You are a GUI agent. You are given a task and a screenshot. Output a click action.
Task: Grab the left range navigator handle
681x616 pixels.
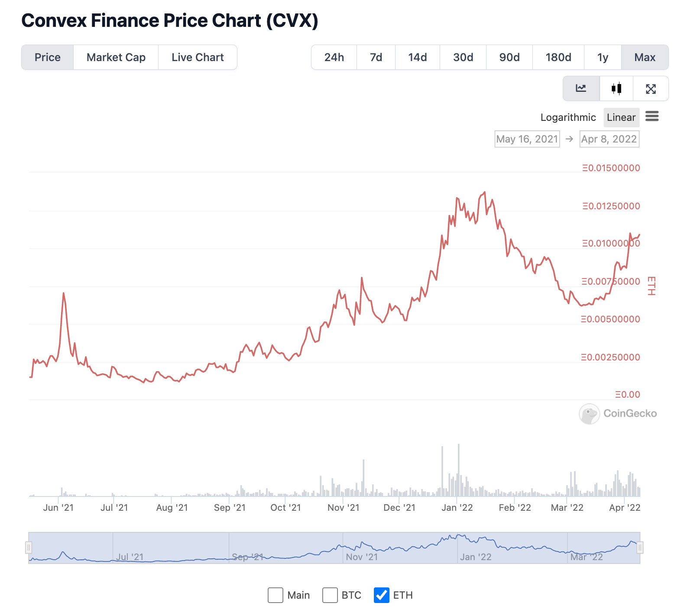(x=29, y=548)
